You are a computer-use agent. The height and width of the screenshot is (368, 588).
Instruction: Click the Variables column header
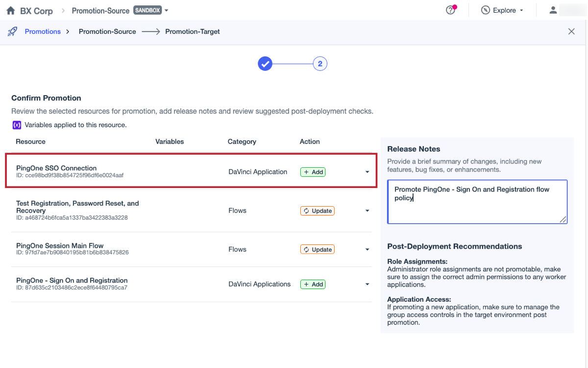tap(170, 142)
